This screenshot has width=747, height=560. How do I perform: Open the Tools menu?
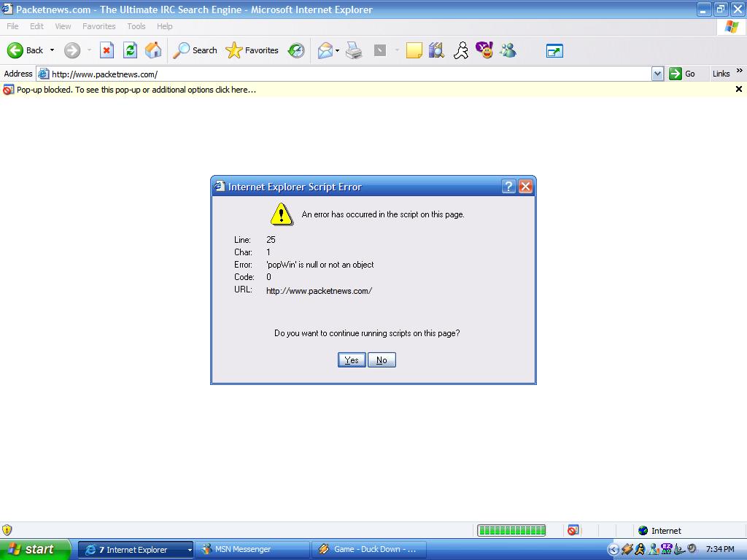click(x=136, y=26)
